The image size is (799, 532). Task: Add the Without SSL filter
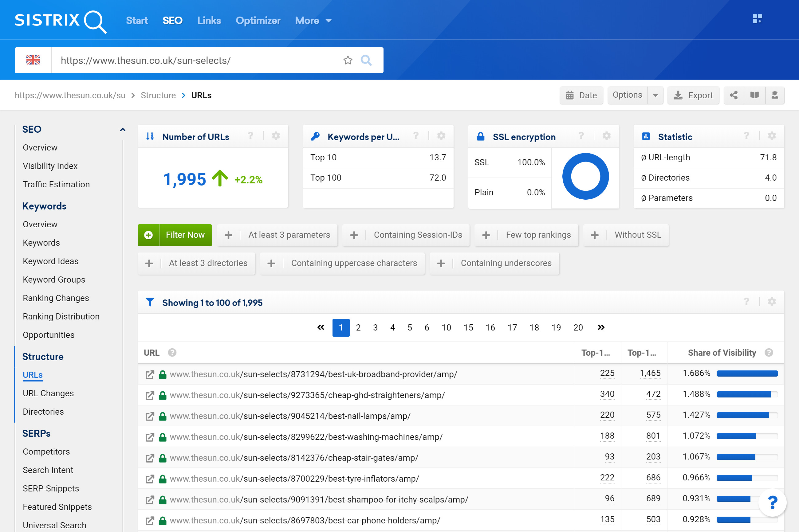coord(626,235)
